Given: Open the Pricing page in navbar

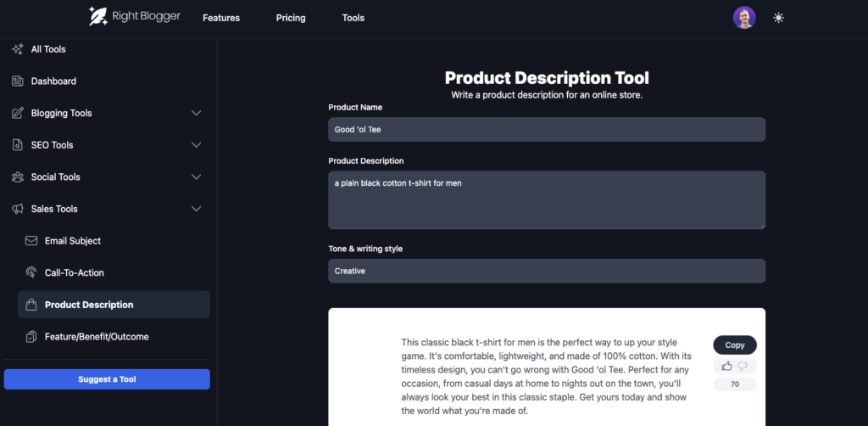Looking at the screenshot, I should click(291, 18).
